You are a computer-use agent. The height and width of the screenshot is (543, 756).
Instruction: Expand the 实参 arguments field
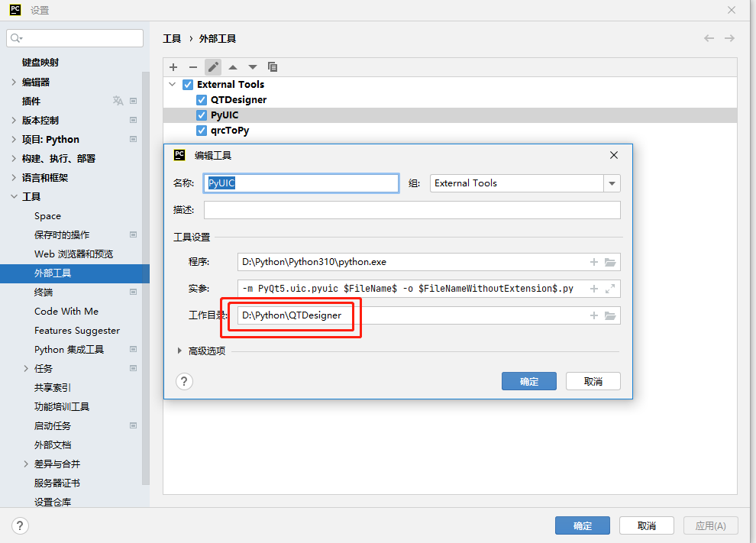tap(610, 289)
